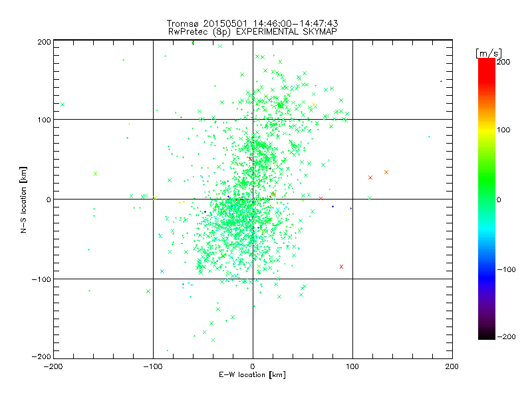The width and height of the screenshot is (532, 399).
Task: Click the 'E-W location [km]' axis label
Action: [x=252, y=374]
